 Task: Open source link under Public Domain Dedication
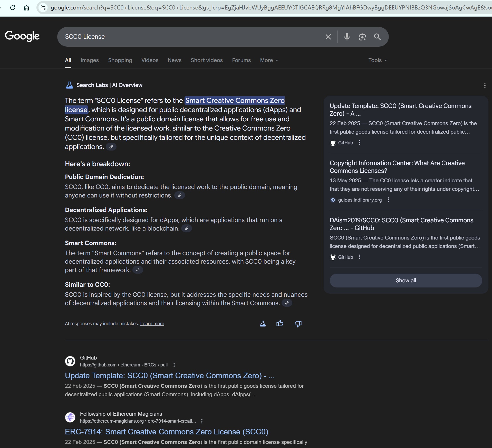click(180, 195)
